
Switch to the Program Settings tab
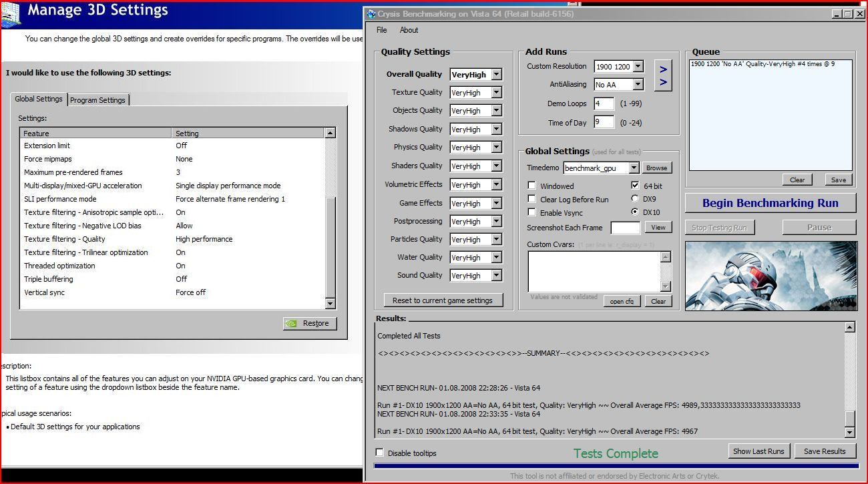tap(97, 99)
